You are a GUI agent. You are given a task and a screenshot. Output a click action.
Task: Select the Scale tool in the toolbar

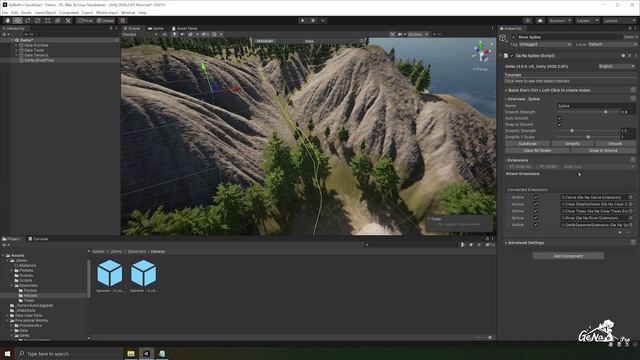(38, 20)
